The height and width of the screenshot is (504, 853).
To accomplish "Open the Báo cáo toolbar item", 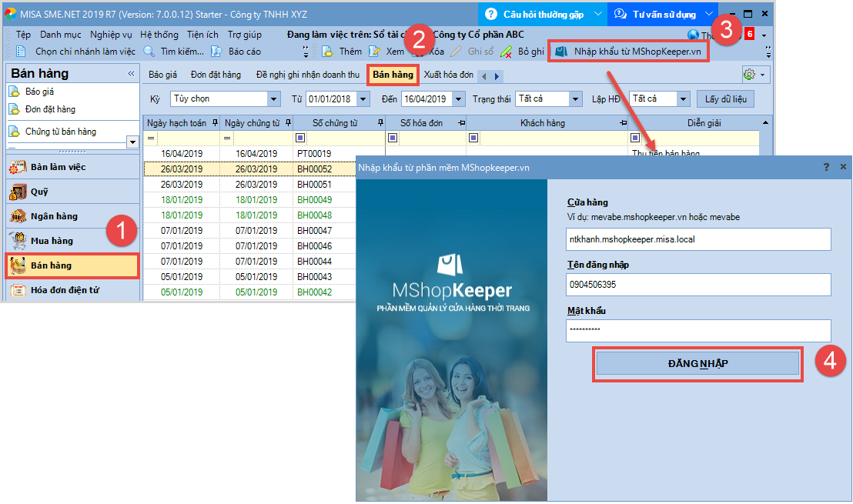I will pyautogui.click(x=236, y=51).
